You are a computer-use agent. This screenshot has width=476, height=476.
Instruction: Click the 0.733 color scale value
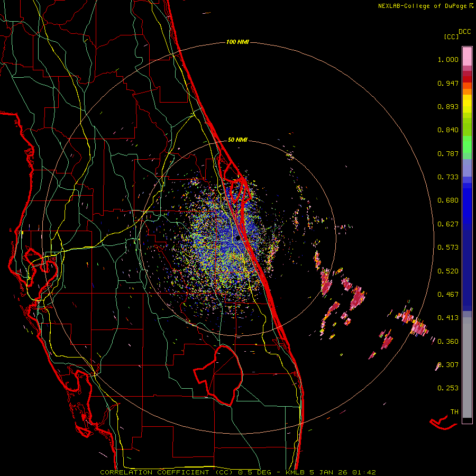448,177
